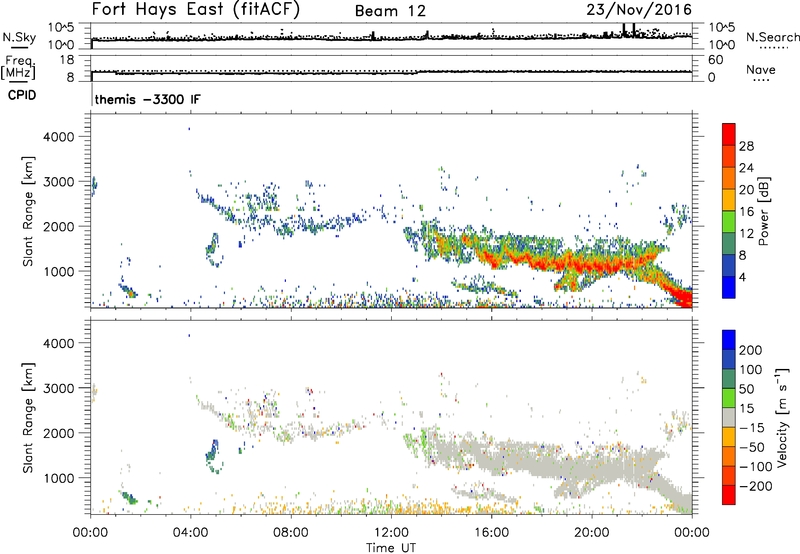Click the "50" velocity colorbar label
This screenshot has height=554, width=800.
(746, 389)
